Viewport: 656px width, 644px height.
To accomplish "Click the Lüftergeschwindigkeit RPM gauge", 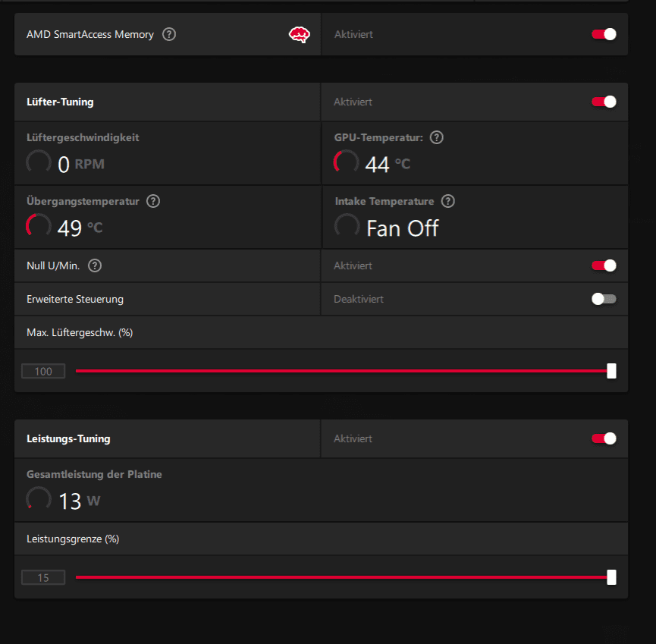I will coord(39,162).
